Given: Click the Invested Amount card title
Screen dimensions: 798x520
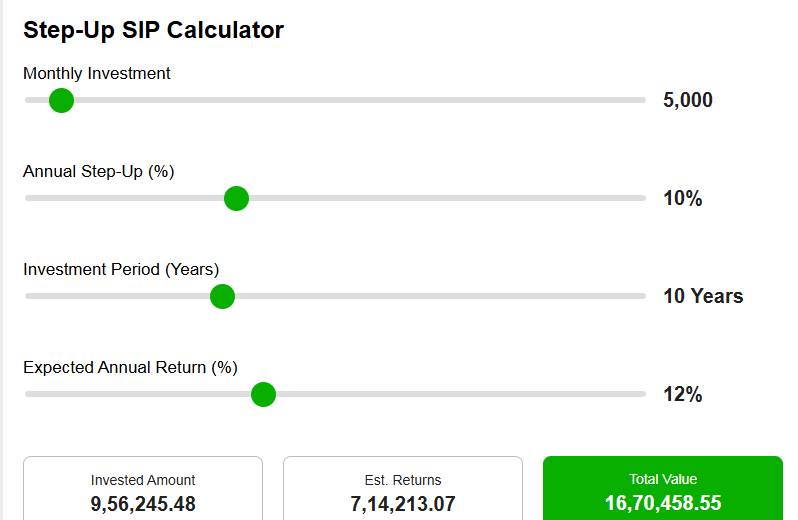Looking at the screenshot, I should click(143, 480).
